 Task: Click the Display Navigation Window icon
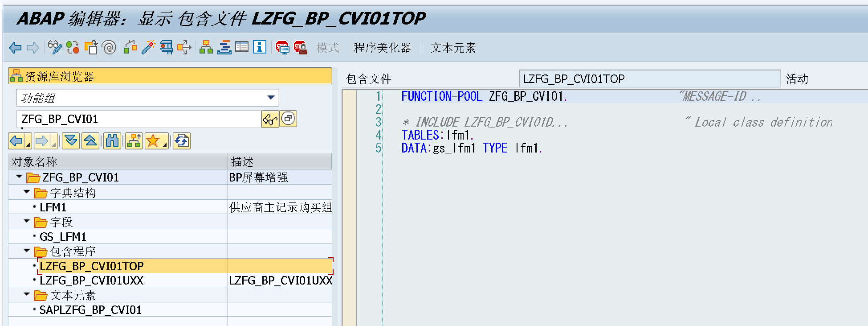pyautogui.click(x=224, y=47)
